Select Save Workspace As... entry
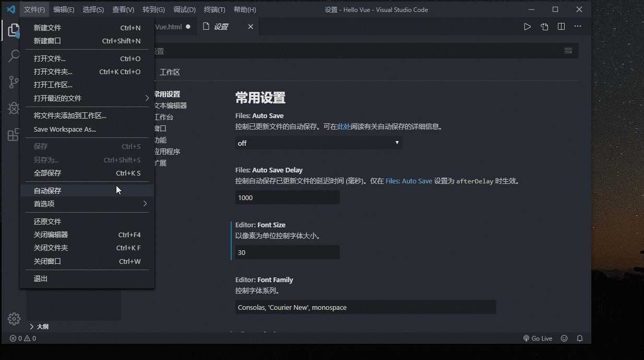The height and width of the screenshot is (360, 644). pos(87,129)
